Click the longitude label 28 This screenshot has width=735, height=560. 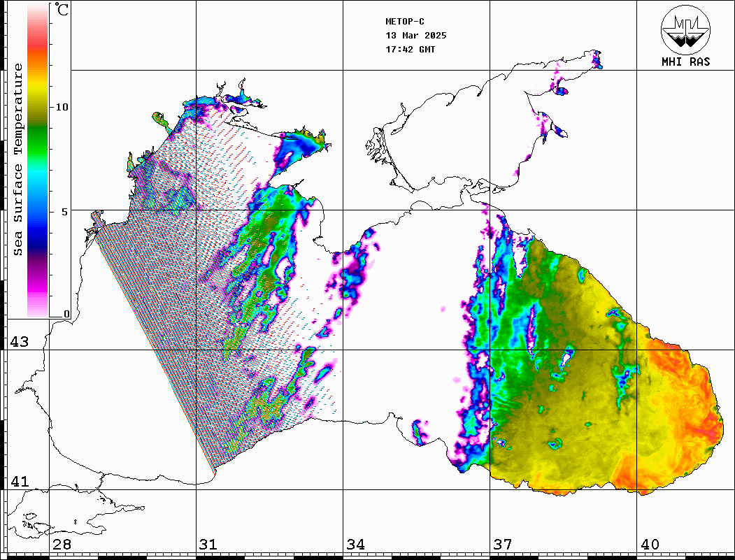tap(62, 545)
